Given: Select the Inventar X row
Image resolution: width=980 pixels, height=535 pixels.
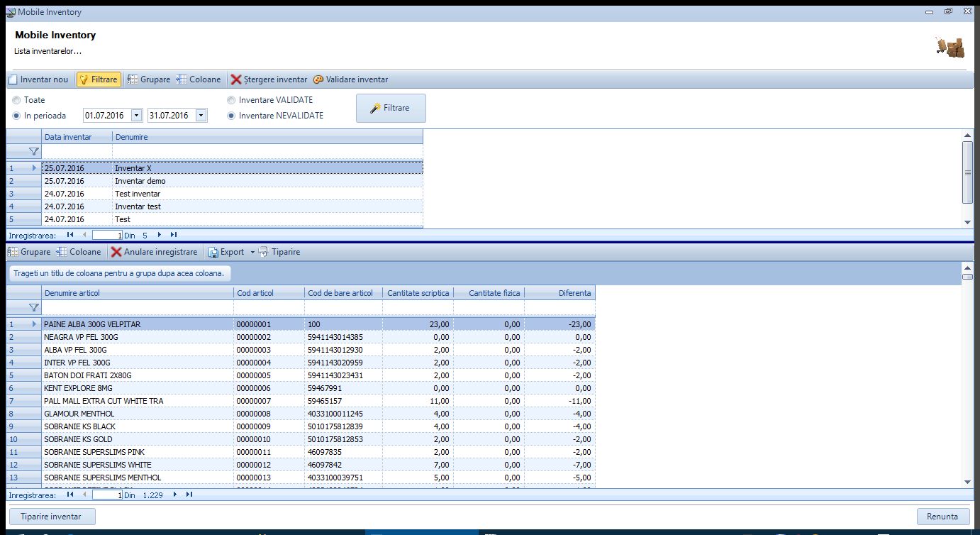Looking at the screenshot, I should coord(215,168).
